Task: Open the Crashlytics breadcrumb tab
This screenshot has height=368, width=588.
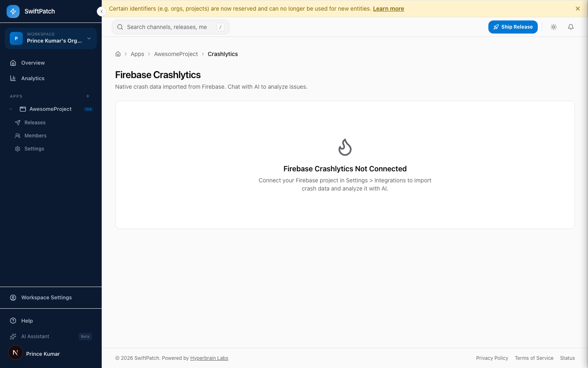Action: click(223, 54)
